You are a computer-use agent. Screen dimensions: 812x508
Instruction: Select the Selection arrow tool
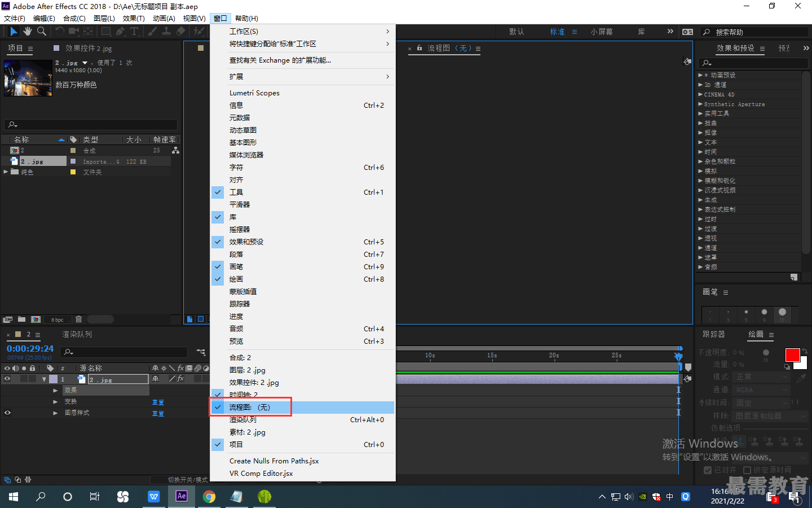pyautogui.click(x=14, y=32)
